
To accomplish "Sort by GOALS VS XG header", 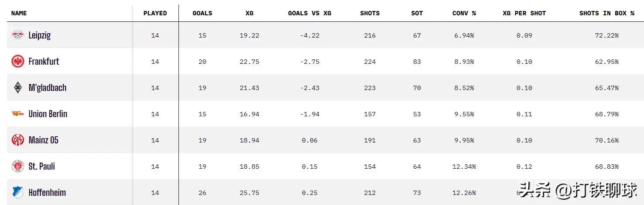I will pos(310,13).
